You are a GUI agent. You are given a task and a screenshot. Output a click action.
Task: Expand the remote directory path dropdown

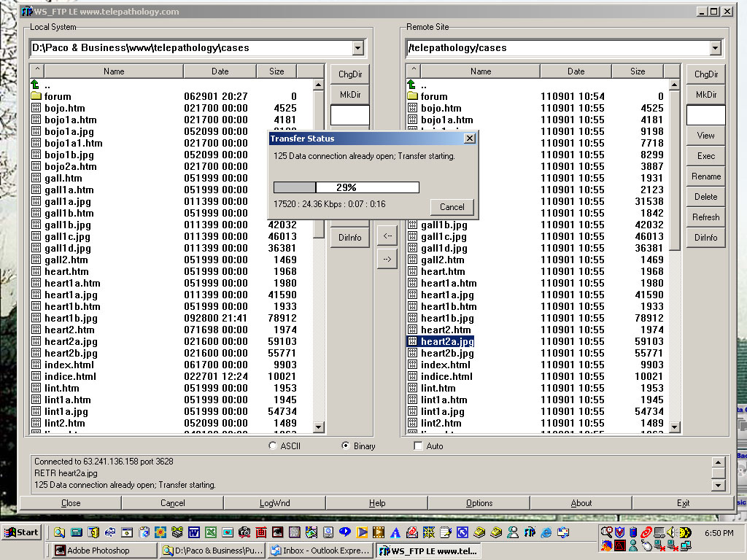(715, 48)
